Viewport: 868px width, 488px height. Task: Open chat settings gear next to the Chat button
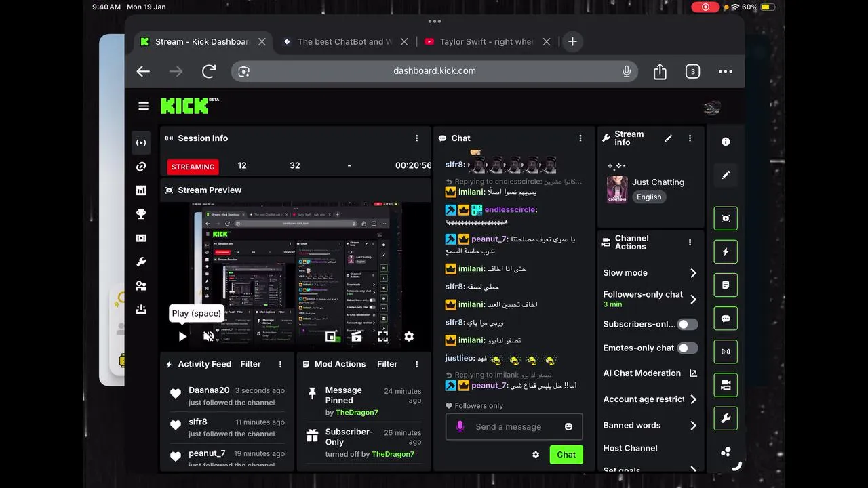536,455
